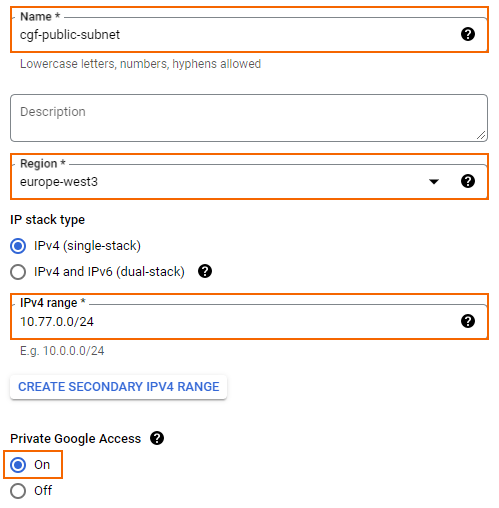Screen dimensions: 499x508
Task: Open help for the Name field
Action: point(468,34)
